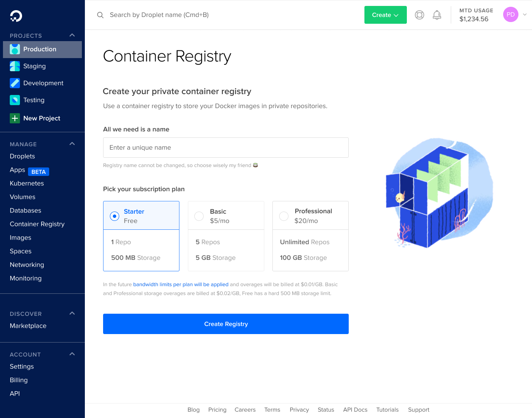Open Kubernetes in the sidebar
Image resolution: width=532 pixels, height=418 pixels.
point(27,183)
